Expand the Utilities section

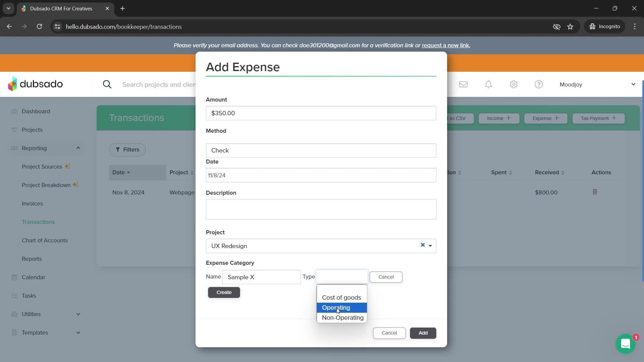(x=78, y=314)
